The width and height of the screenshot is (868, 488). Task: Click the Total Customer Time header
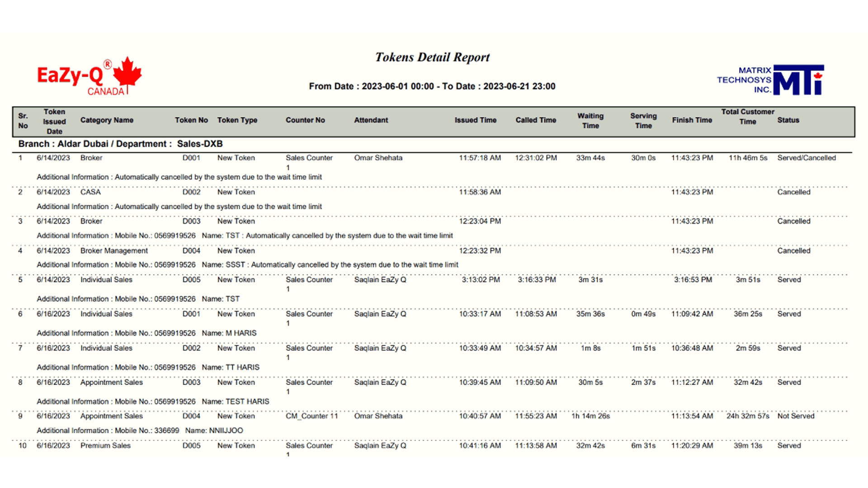click(x=747, y=117)
